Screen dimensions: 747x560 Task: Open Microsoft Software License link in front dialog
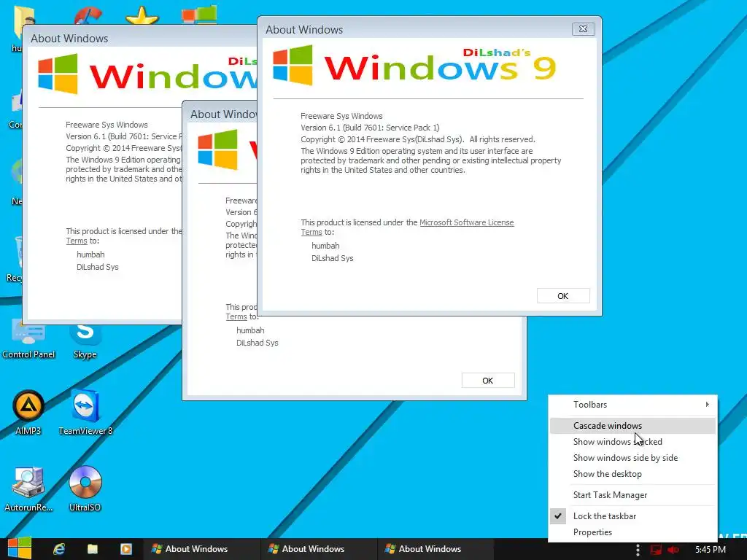(x=466, y=222)
